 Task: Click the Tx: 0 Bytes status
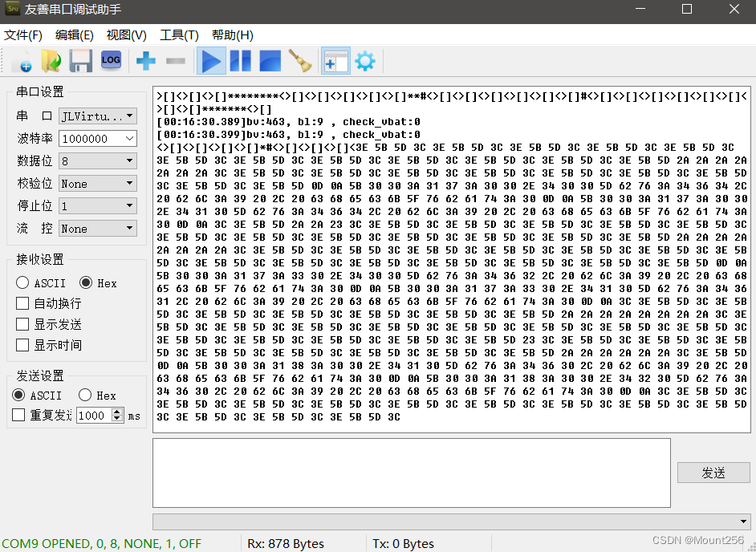(x=403, y=544)
